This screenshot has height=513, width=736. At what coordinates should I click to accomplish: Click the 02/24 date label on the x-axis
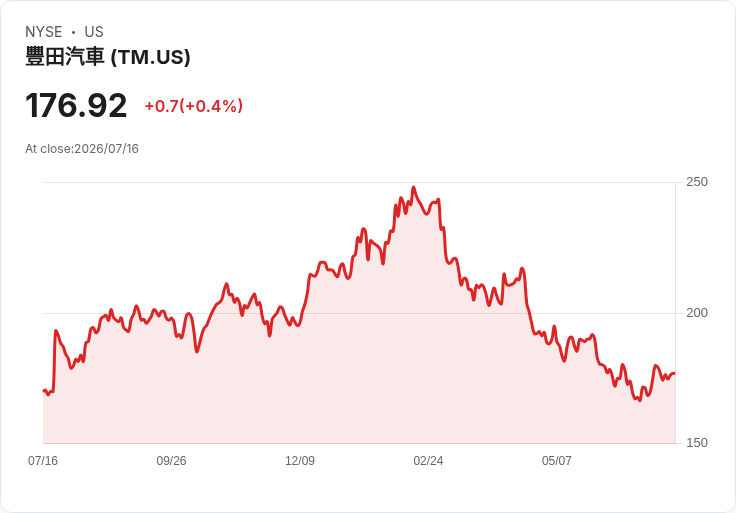click(428, 460)
